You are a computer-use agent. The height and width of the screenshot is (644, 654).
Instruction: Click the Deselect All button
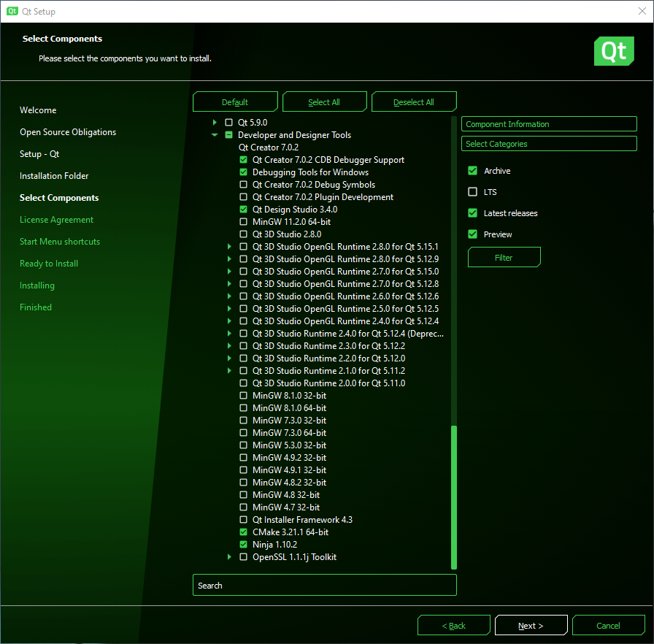click(414, 101)
